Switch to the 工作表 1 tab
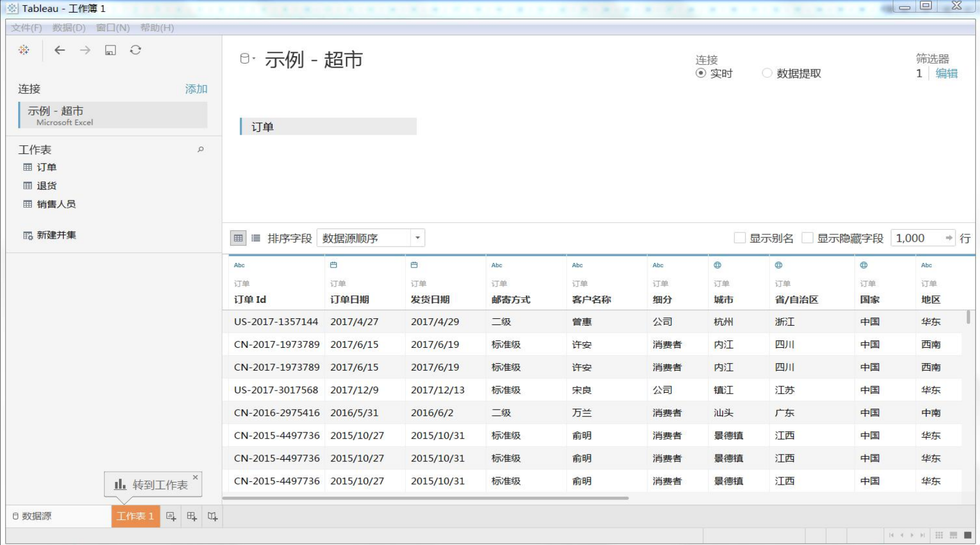The image size is (980, 545). click(x=135, y=516)
